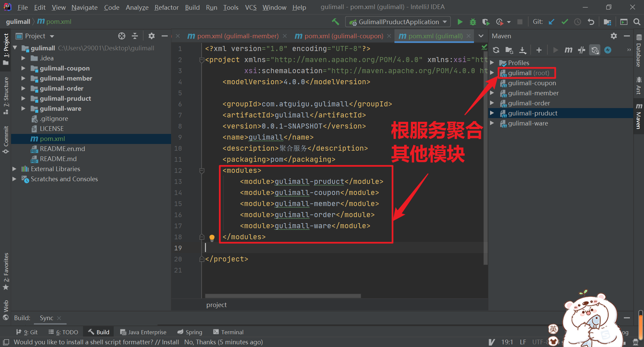Click project breadcrumb below editor
This screenshot has height=347, width=644.
[x=216, y=305]
